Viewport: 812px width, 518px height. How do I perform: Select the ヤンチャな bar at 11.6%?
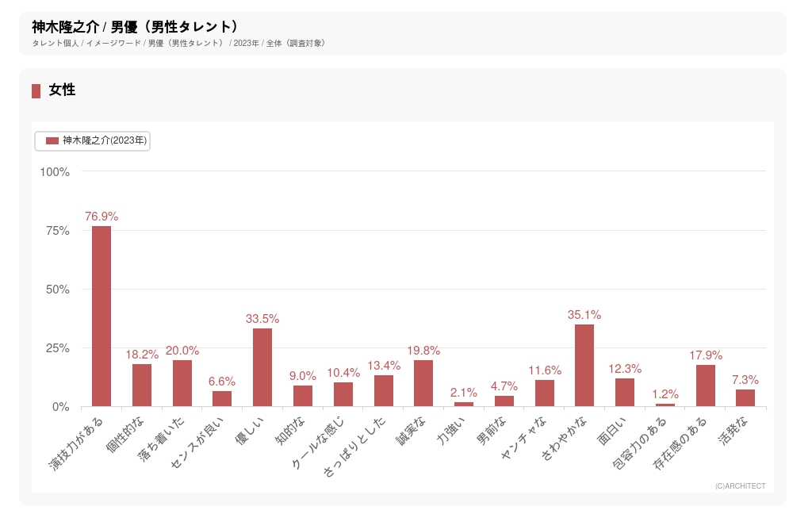(x=545, y=393)
